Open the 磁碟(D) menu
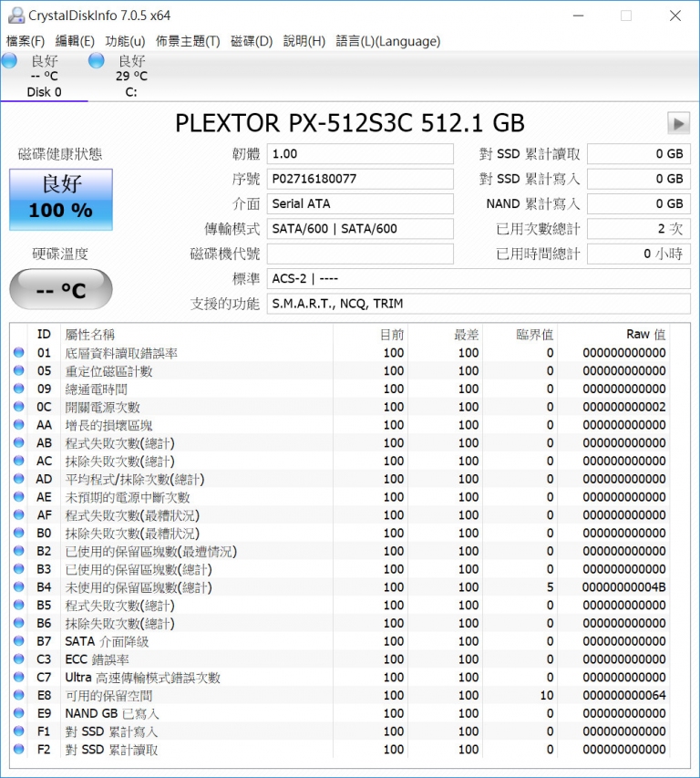The height and width of the screenshot is (778, 700). point(252,41)
